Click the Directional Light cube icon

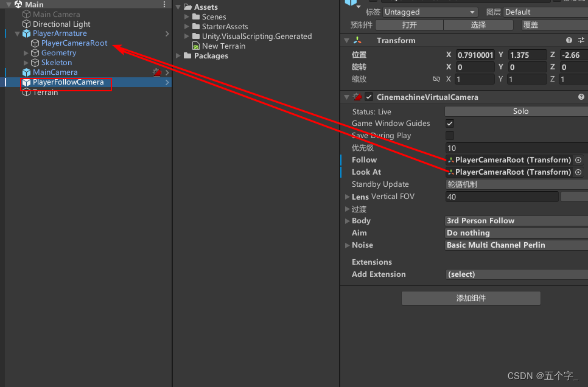[26, 24]
